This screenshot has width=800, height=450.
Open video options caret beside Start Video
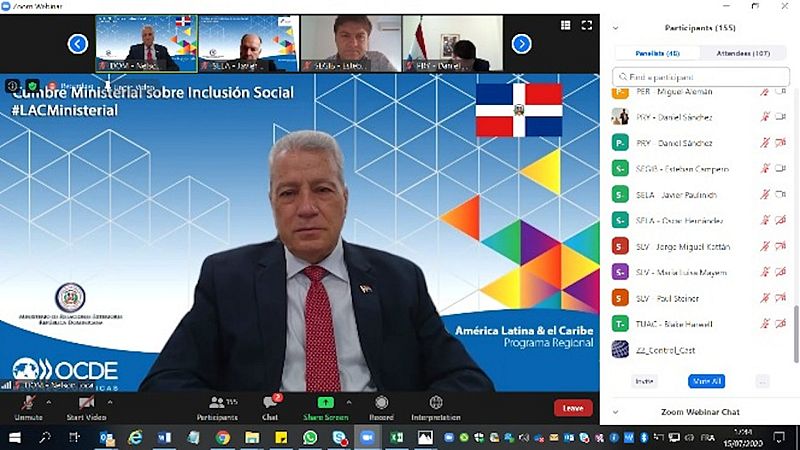point(110,403)
